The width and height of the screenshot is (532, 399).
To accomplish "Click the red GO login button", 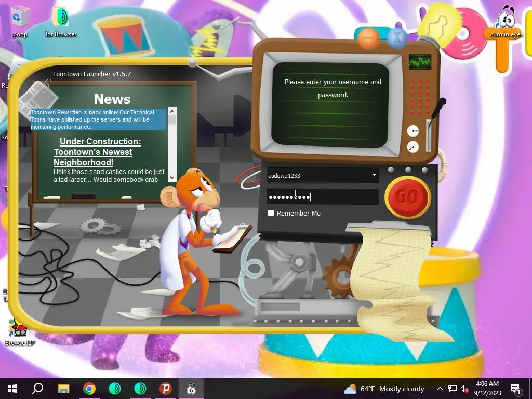I will pyautogui.click(x=408, y=197).
